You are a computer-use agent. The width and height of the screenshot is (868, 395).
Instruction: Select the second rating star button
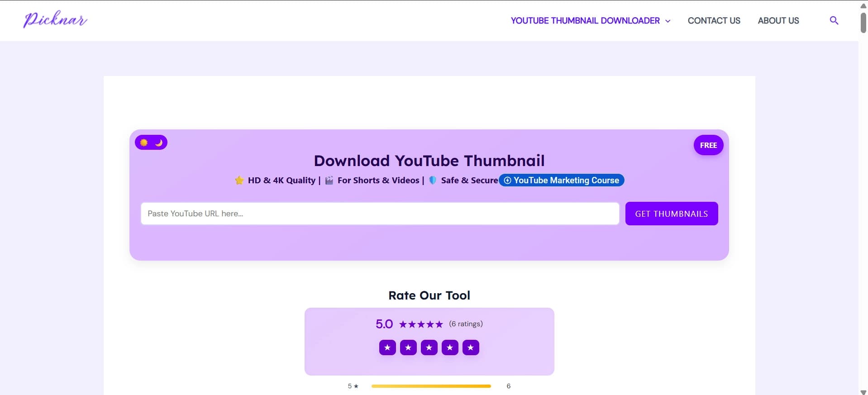coord(408,347)
